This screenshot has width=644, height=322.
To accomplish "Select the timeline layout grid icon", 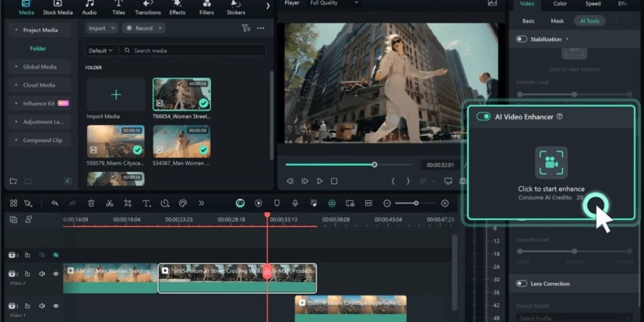I will point(14,203).
